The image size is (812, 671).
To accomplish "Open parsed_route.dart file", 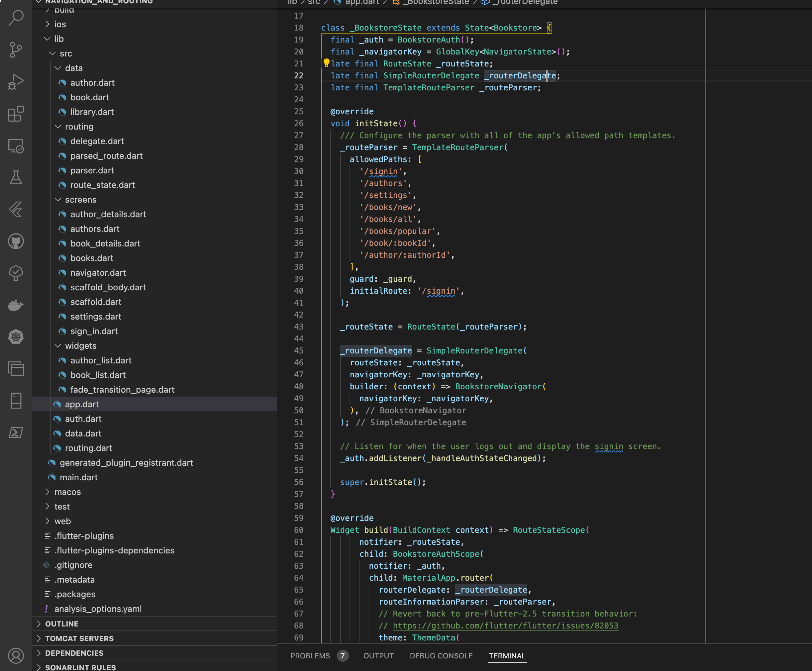I will click(x=106, y=156).
